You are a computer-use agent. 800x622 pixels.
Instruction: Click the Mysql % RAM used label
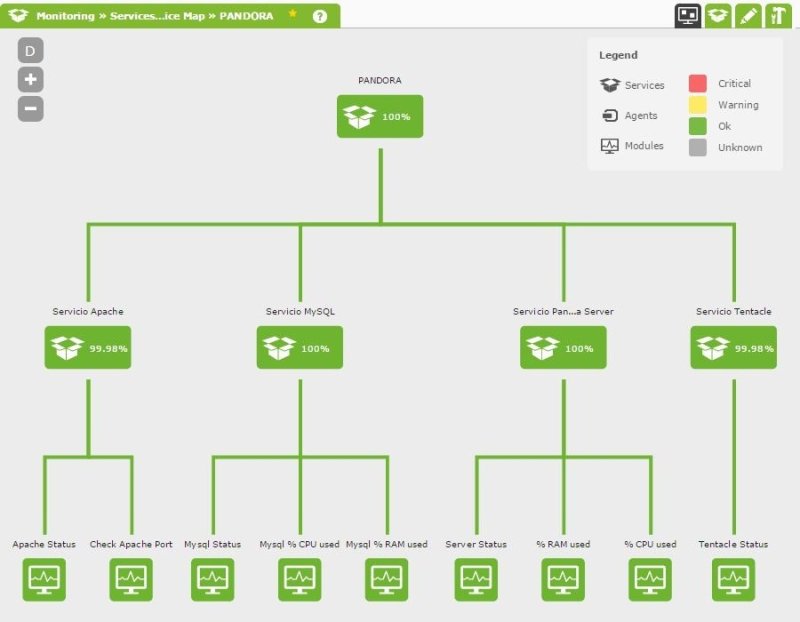pos(387,544)
